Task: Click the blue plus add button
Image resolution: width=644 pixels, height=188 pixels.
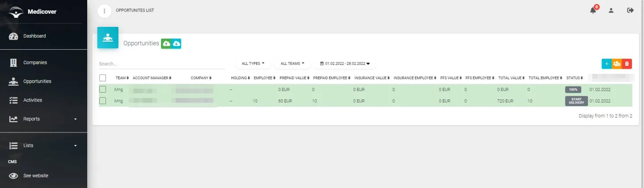Action: [x=606, y=64]
